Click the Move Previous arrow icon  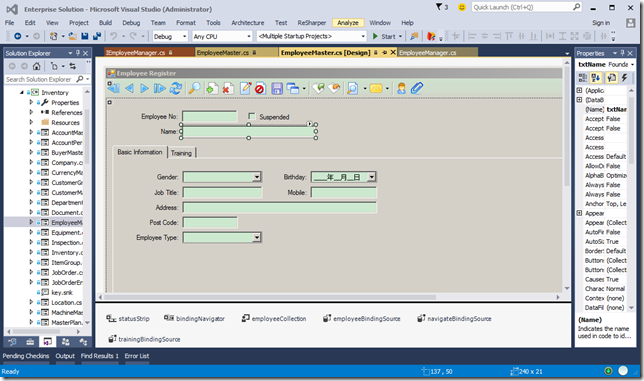tap(129, 88)
